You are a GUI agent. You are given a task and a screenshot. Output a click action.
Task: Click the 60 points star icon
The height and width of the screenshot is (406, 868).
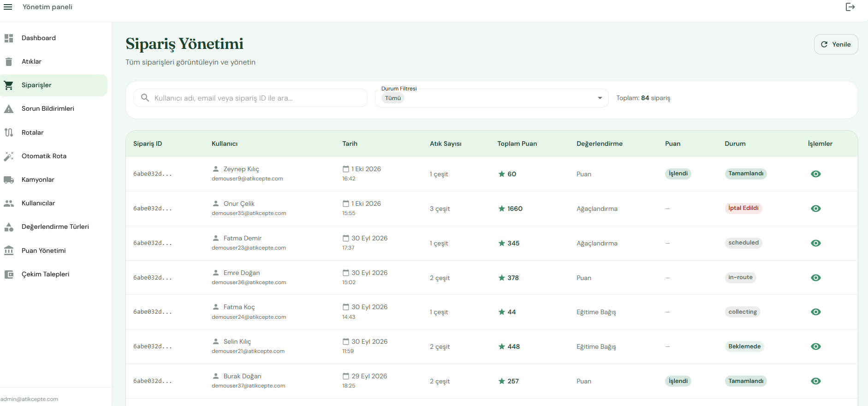[502, 174]
